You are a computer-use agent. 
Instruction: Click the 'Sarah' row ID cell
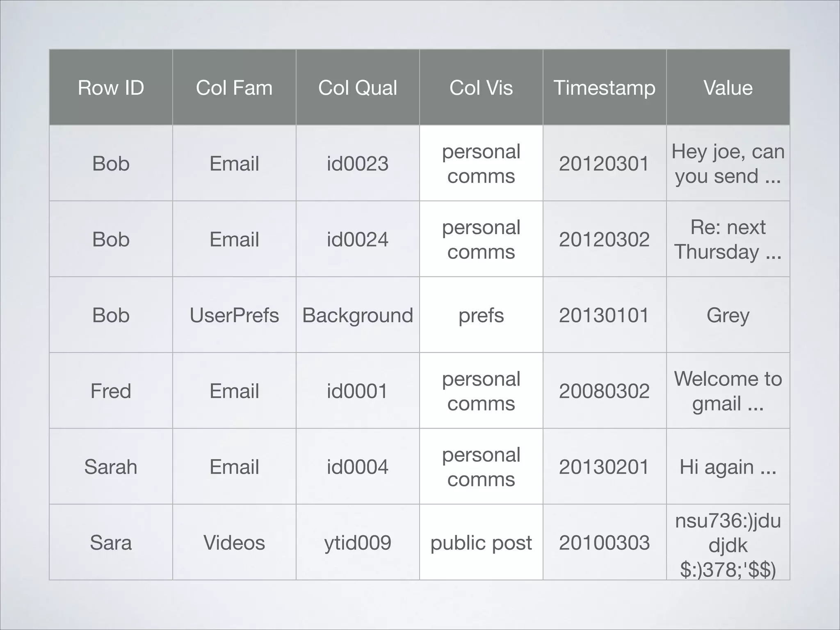click(x=111, y=467)
